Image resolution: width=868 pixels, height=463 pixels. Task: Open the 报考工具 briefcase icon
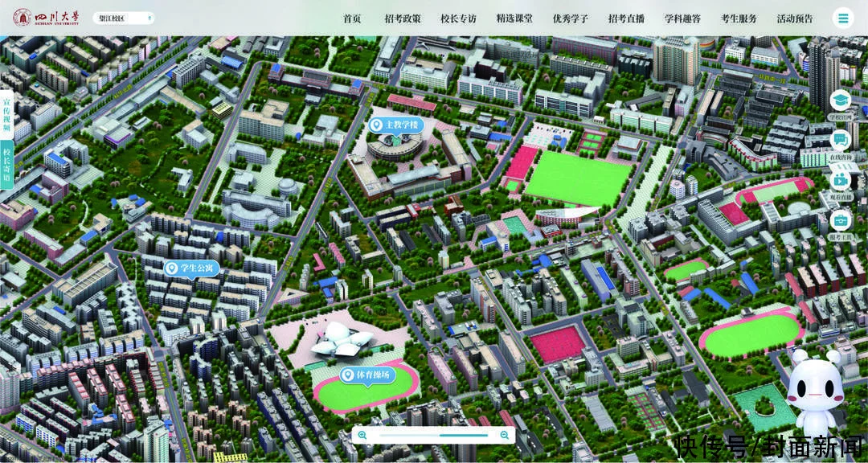click(841, 220)
